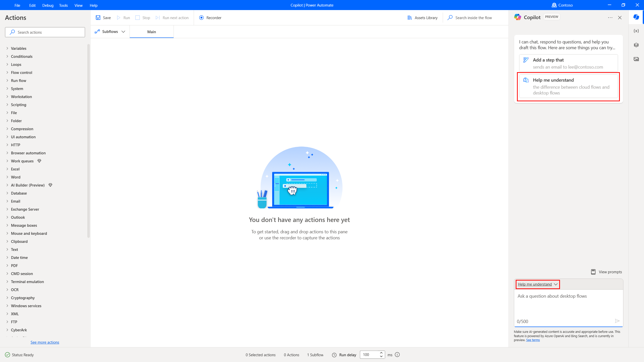Select the Main tab in flow editor

[x=151, y=31]
